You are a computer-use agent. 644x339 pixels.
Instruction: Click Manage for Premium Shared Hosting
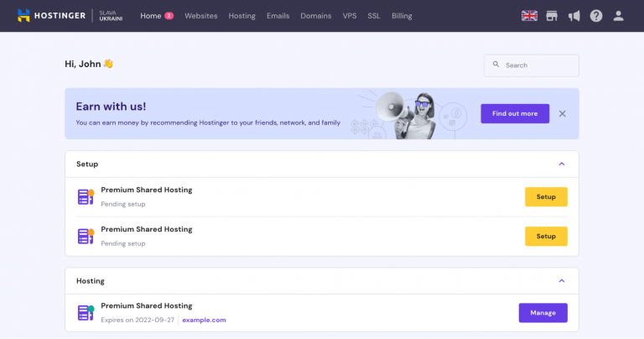pos(543,313)
